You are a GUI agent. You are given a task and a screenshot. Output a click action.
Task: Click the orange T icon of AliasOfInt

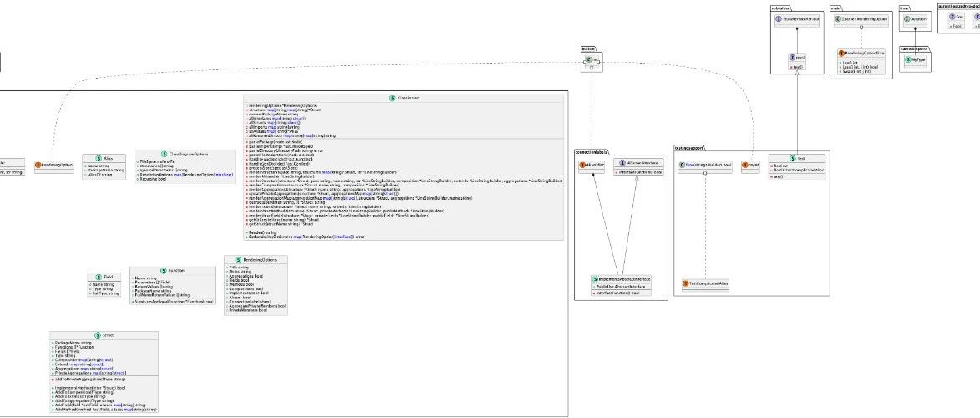pos(581,164)
